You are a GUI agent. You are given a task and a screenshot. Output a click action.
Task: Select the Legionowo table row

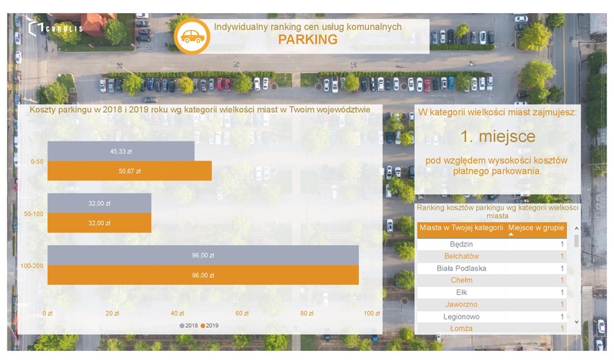pyautogui.click(x=461, y=316)
